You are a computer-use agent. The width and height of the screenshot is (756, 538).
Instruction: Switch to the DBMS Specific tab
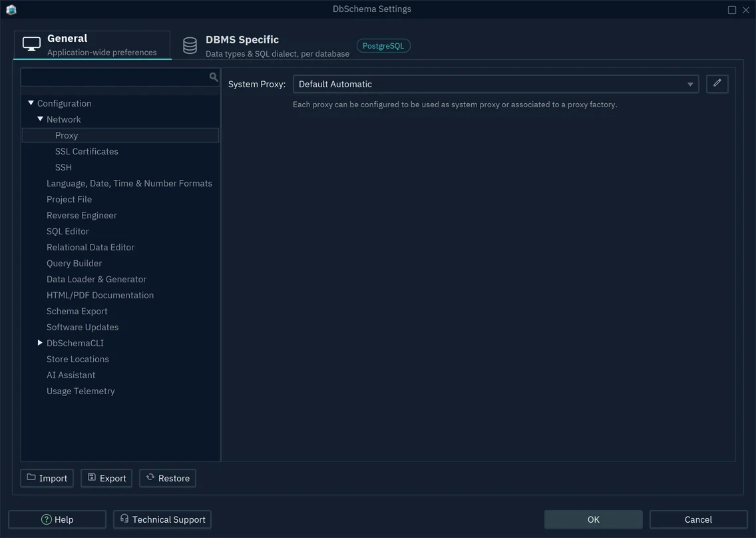[x=266, y=46]
